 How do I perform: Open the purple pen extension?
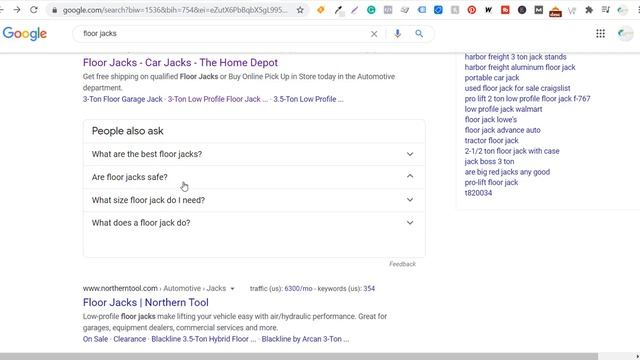click(354, 10)
